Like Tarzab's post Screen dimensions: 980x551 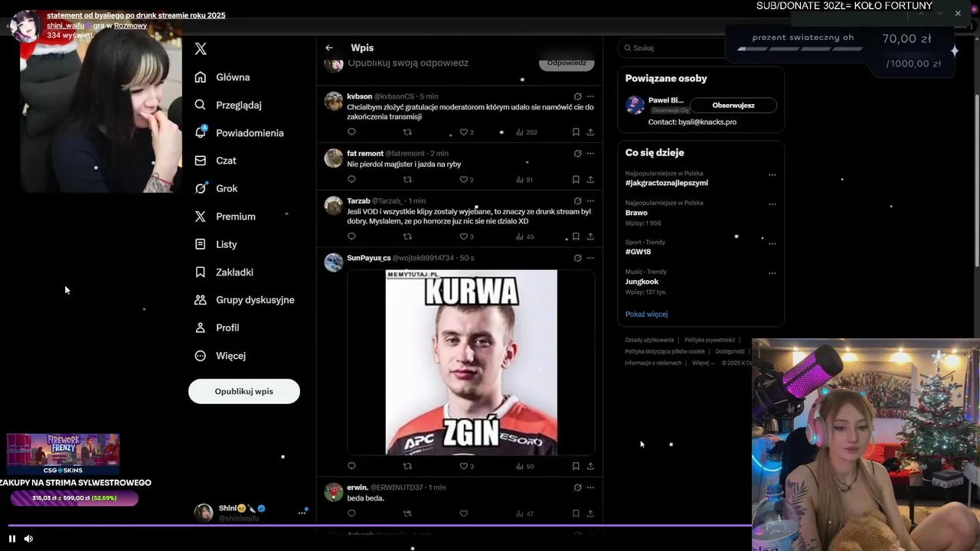pos(464,236)
